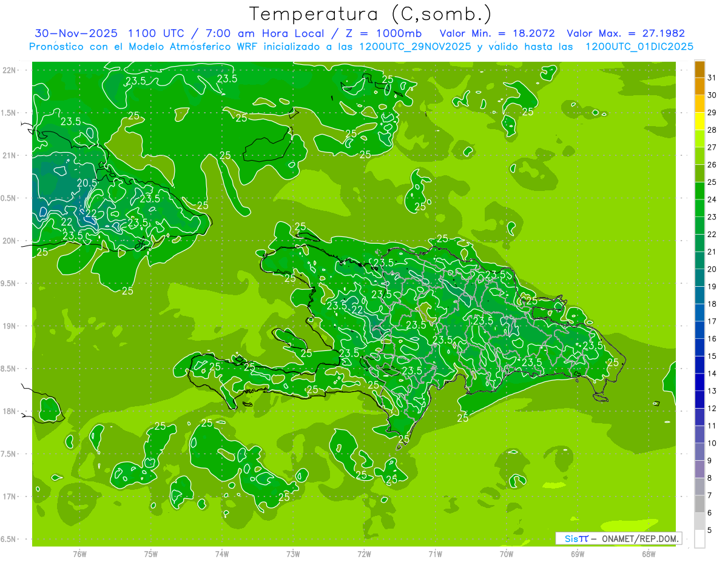The image size is (728, 562).
Task: Click the 72W longitude axis label
Action: coord(363,554)
